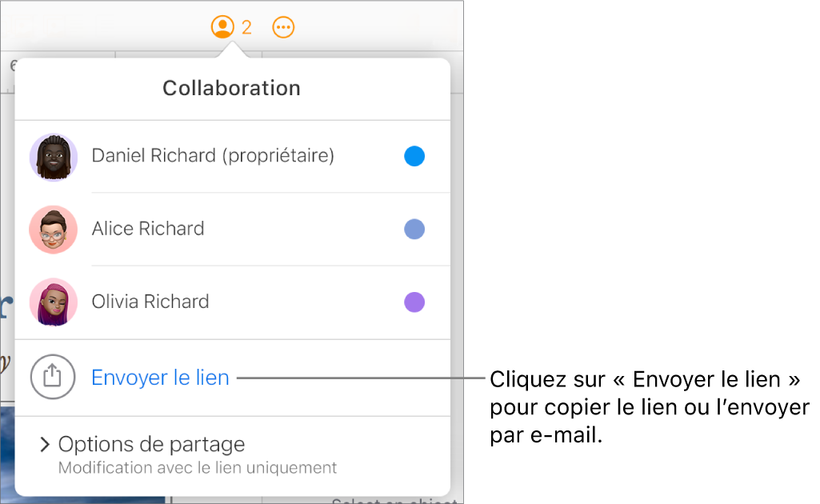Viewport: 820px width, 504px height.
Task: Click the Share link icon beside Envoyer le lien
Action: coord(53,377)
